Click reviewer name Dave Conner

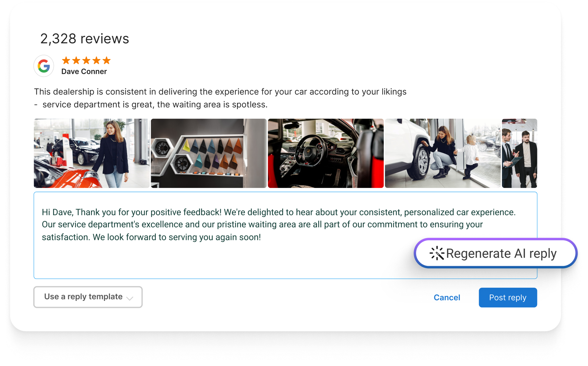(x=84, y=71)
